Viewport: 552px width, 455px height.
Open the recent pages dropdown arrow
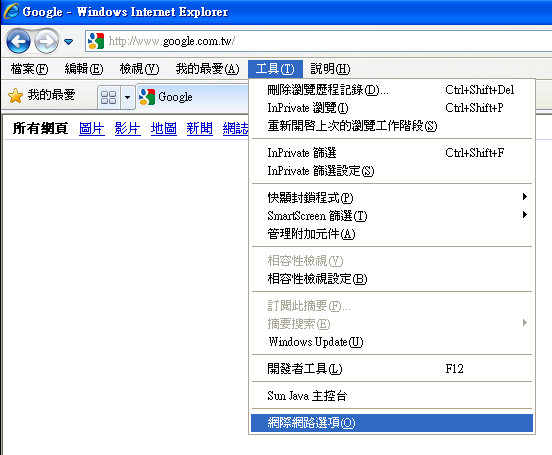tap(69, 42)
